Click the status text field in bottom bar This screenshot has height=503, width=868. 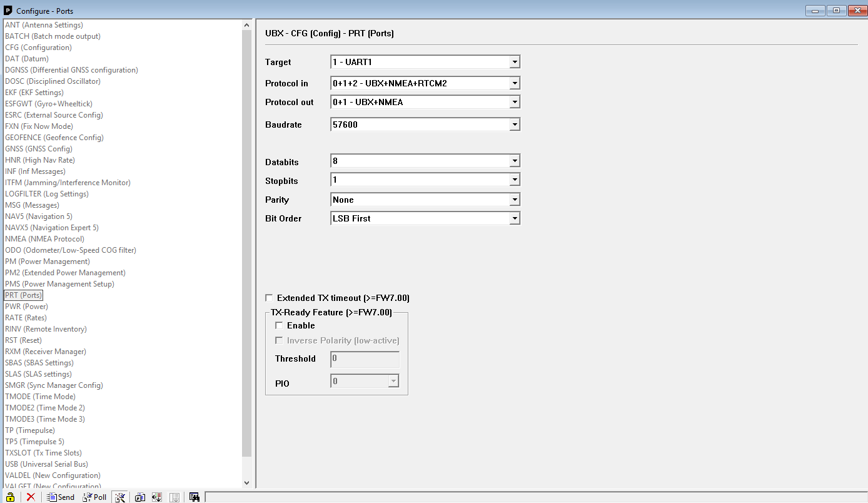click(536, 497)
